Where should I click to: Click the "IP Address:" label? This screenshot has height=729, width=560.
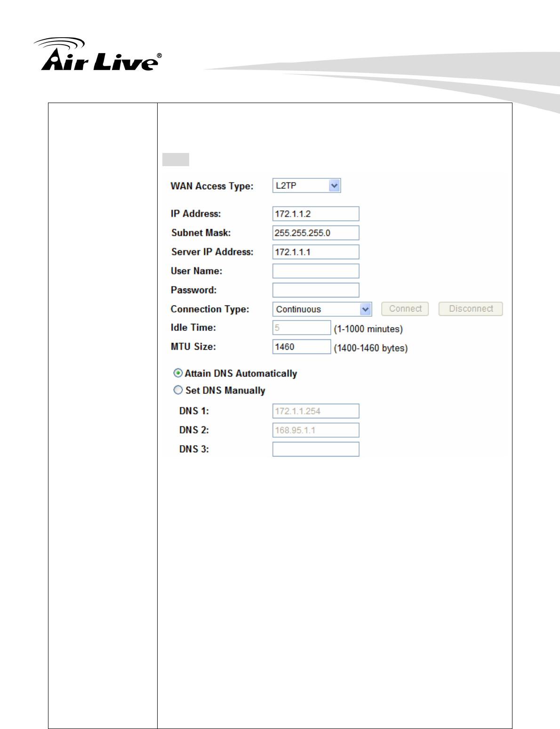[196, 214]
